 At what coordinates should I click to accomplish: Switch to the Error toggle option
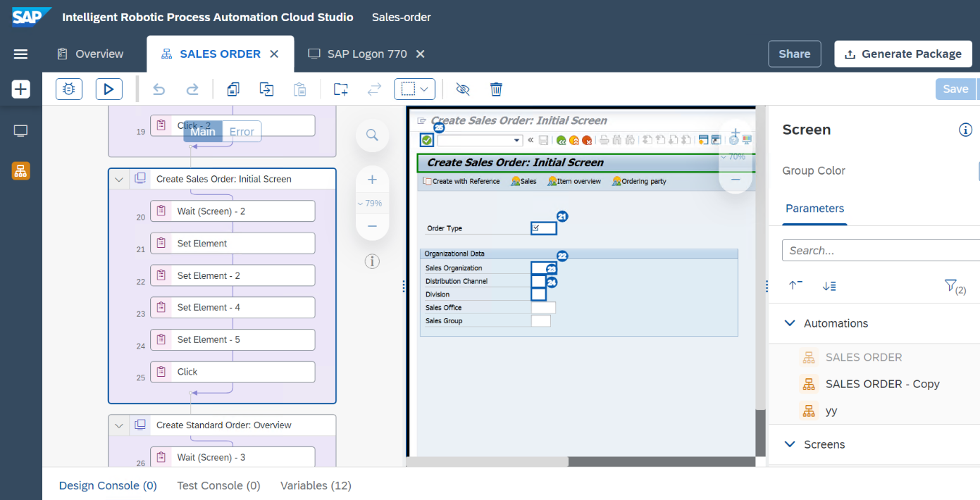tap(242, 132)
